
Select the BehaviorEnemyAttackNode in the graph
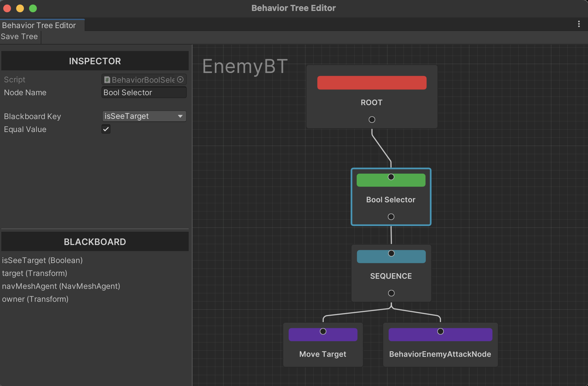pos(440,354)
